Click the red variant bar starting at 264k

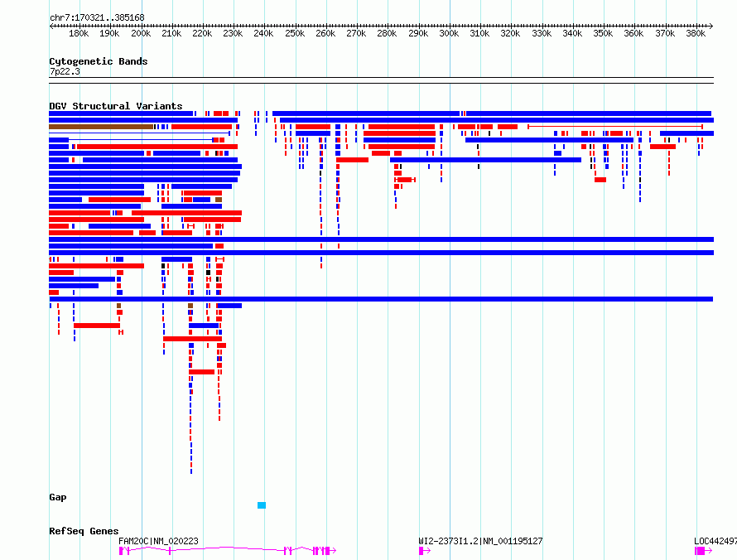tap(352, 160)
